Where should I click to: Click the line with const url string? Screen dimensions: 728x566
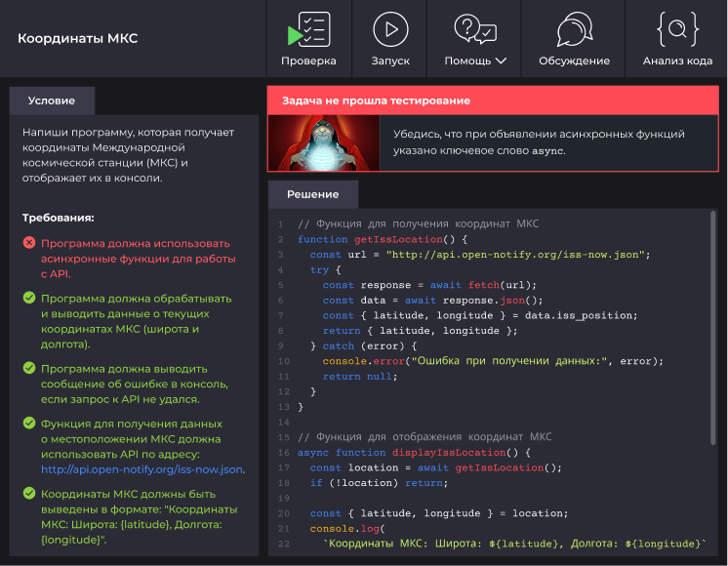[x=480, y=255]
